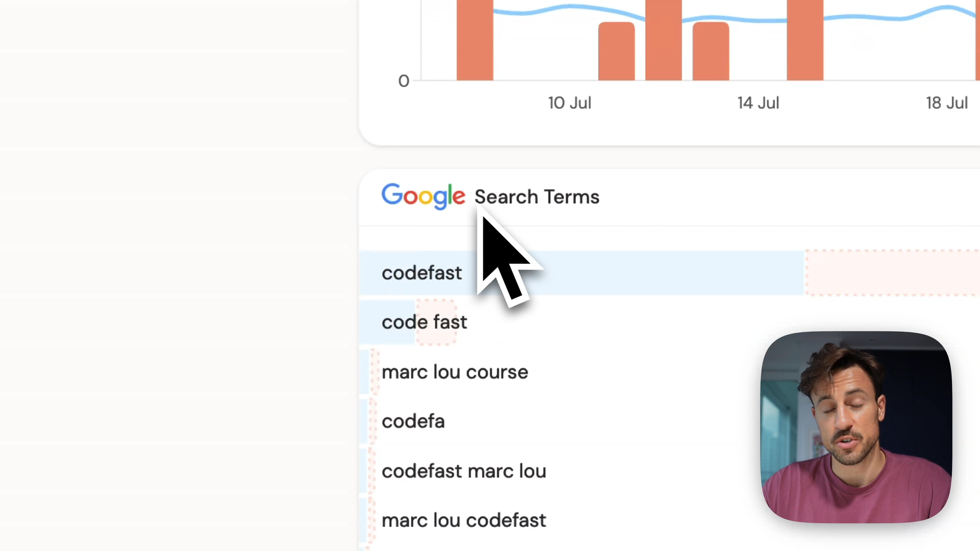Click the orange bar between 14 and 18 Jul
The image size is (980, 551).
(805, 41)
